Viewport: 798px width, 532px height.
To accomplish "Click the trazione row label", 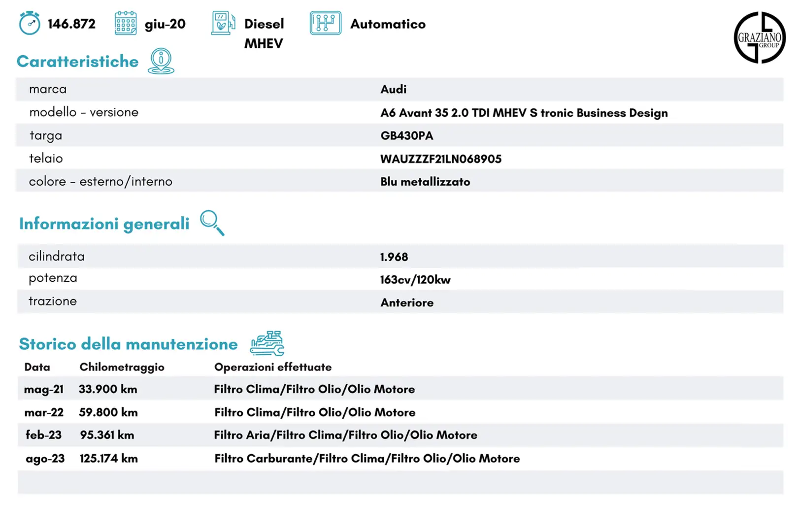I will pyautogui.click(x=53, y=301).
